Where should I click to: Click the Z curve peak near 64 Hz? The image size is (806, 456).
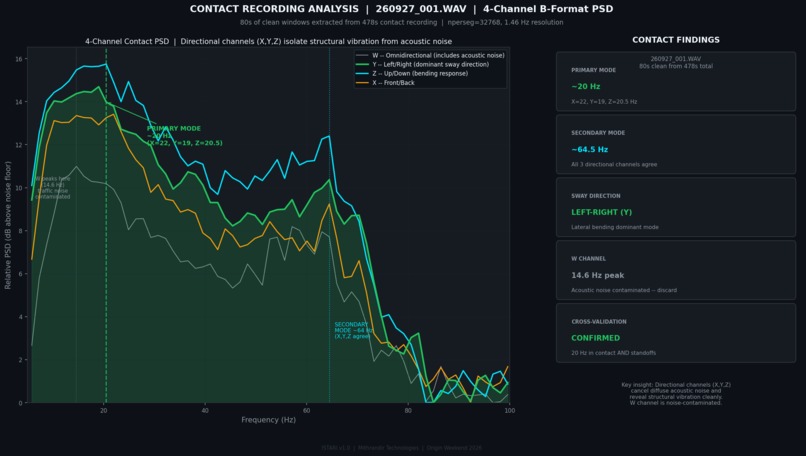tap(328, 136)
